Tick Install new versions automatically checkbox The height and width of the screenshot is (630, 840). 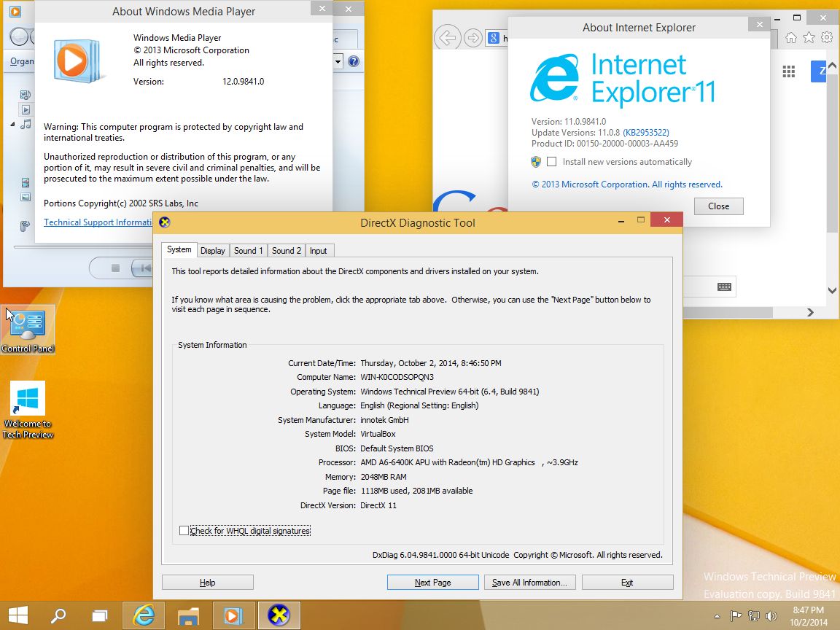point(552,161)
